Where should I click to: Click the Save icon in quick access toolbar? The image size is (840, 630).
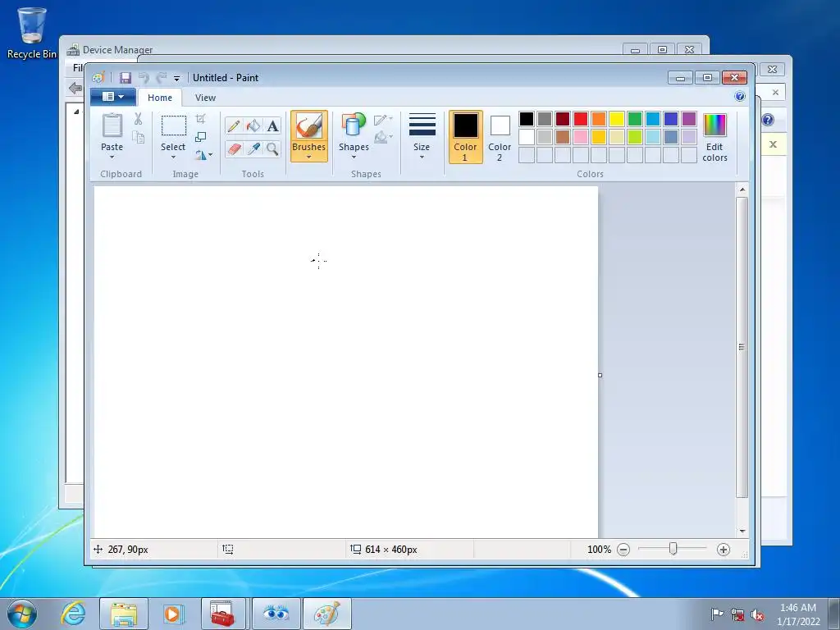[x=125, y=78]
